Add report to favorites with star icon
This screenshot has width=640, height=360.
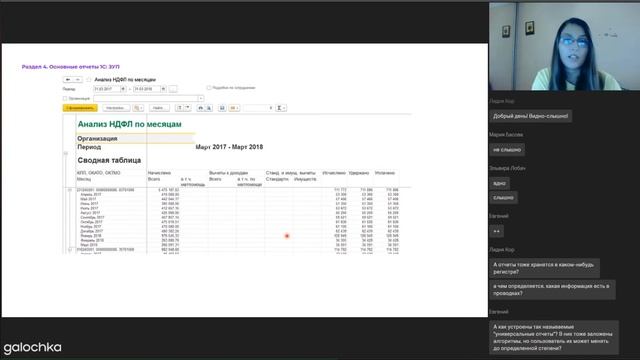tap(89, 80)
